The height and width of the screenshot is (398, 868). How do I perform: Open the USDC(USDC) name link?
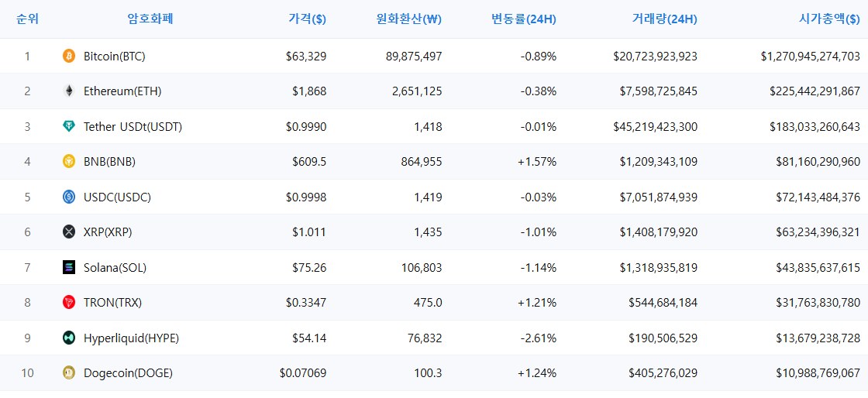pyautogui.click(x=117, y=197)
